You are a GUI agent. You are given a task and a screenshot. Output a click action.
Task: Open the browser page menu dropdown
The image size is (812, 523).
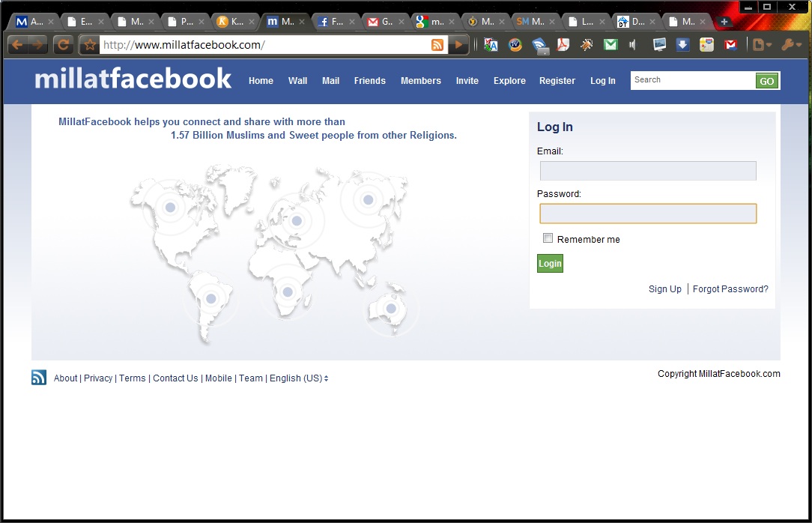click(x=762, y=45)
